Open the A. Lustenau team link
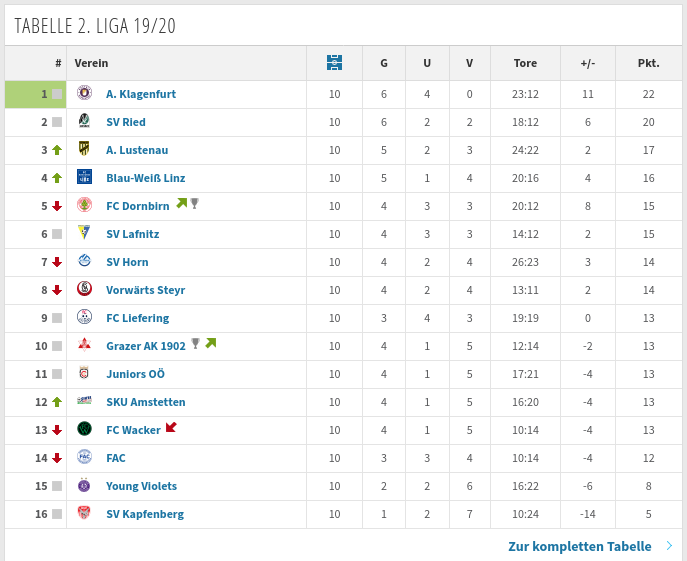This screenshot has height=561, width=687. [x=137, y=150]
